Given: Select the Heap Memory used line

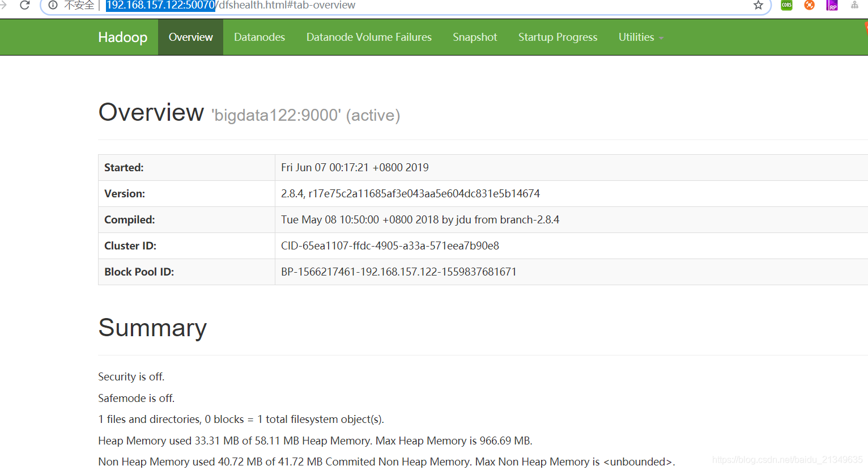Looking at the screenshot, I should [315, 441].
